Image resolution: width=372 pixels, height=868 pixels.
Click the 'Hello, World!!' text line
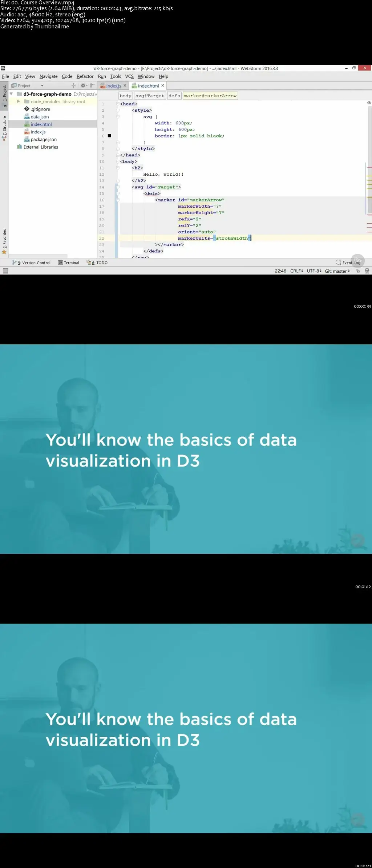(163, 174)
